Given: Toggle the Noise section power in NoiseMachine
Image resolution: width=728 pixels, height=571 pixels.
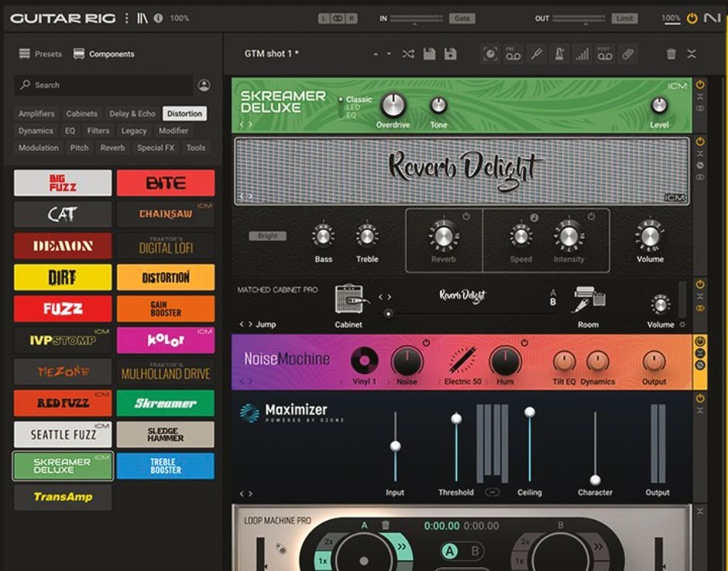Looking at the screenshot, I should [426, 343].
